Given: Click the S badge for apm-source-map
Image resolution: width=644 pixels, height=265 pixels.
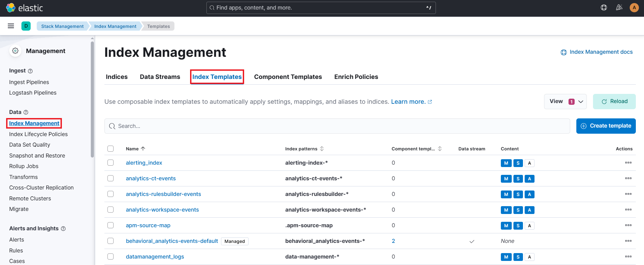Looking at the screenshot, I should (518, 226).
